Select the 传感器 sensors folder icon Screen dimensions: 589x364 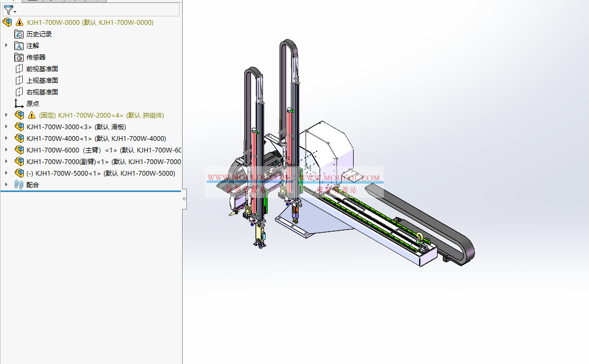tap(20, 57)
